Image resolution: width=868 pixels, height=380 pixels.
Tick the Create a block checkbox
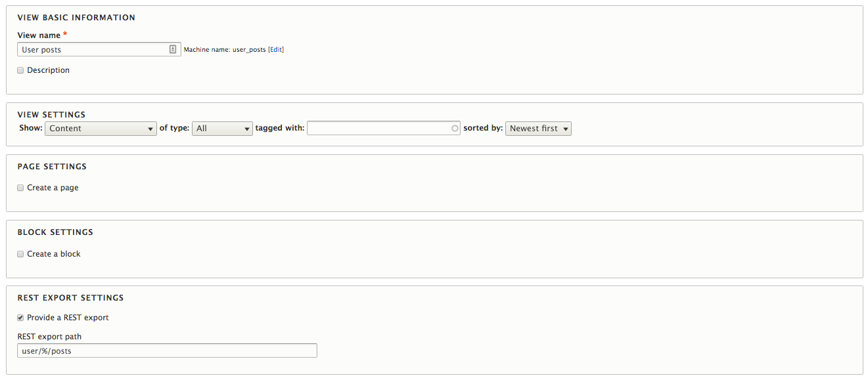pyautogui.click(x=20, y=254)
